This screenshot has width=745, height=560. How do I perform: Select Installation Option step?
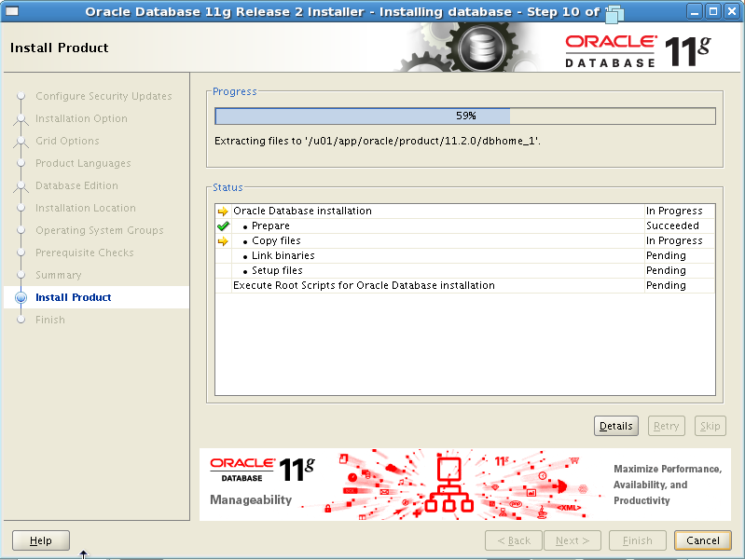point(81,118)
